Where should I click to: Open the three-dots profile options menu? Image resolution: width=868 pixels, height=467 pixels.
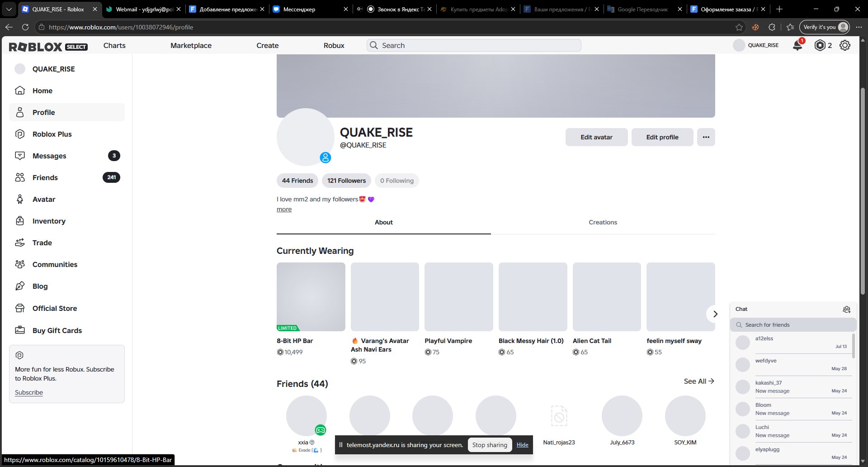point(706,137)
